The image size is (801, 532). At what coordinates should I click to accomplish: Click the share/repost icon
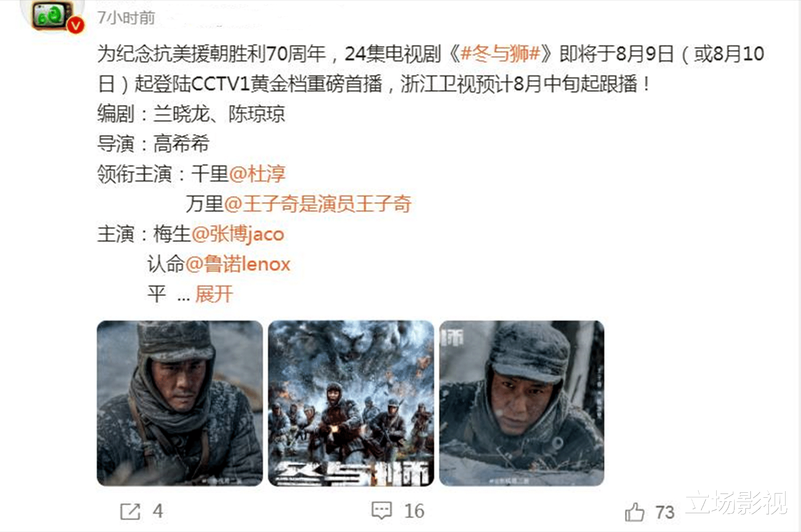point(130,512)
